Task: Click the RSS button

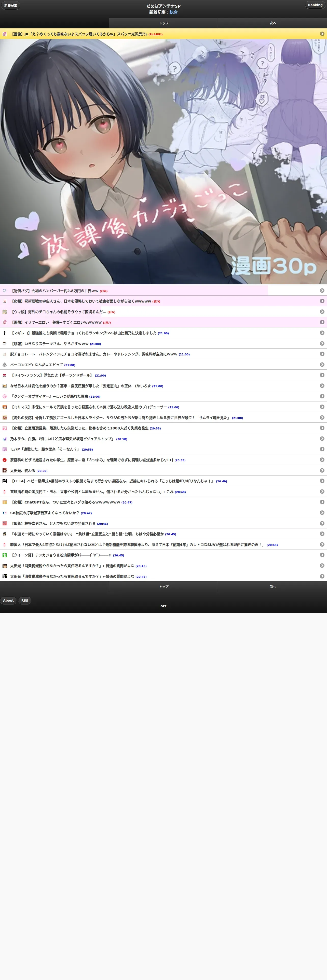Action: tap(25, 600)
